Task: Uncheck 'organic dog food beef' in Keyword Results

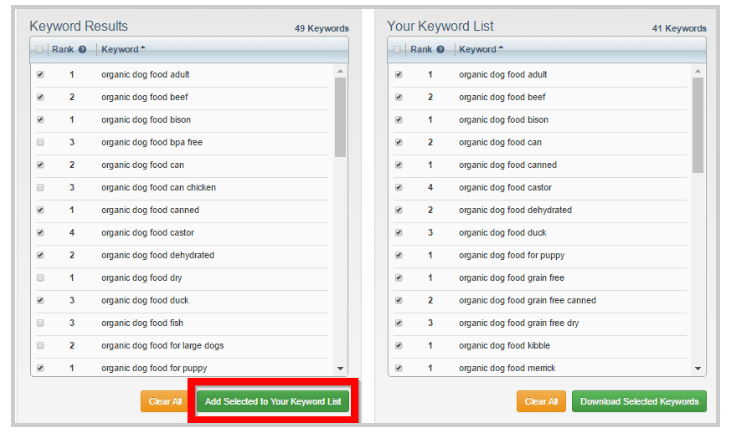Action: point(40,97)
